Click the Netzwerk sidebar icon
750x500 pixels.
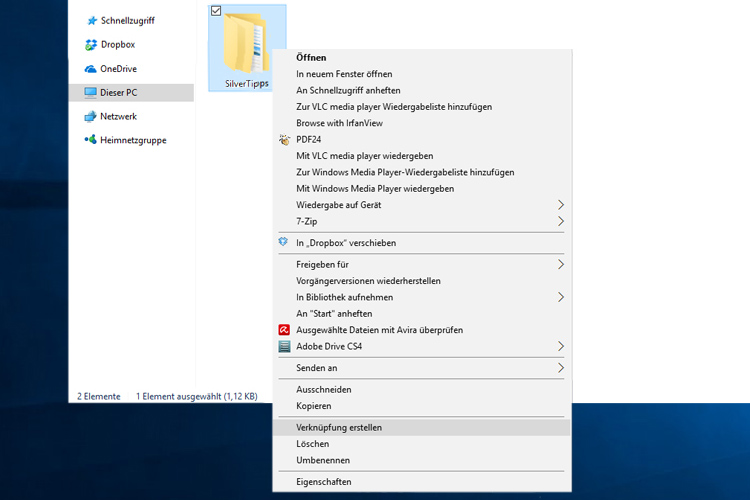90,116
